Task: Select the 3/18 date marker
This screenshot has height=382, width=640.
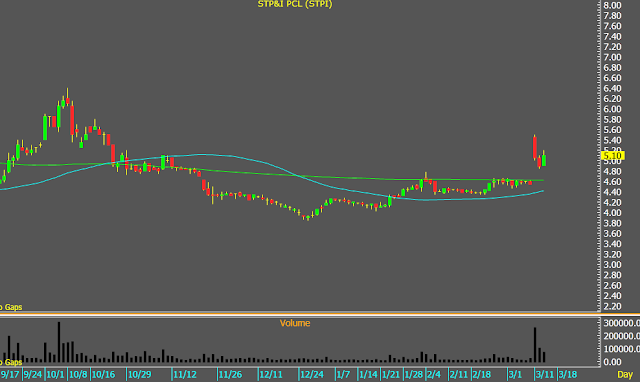Action: pos(568,375)
